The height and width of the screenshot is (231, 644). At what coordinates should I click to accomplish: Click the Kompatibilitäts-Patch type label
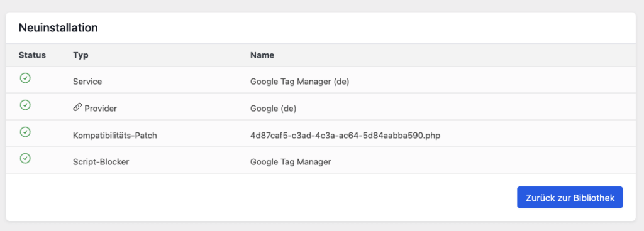pos(115,135)
